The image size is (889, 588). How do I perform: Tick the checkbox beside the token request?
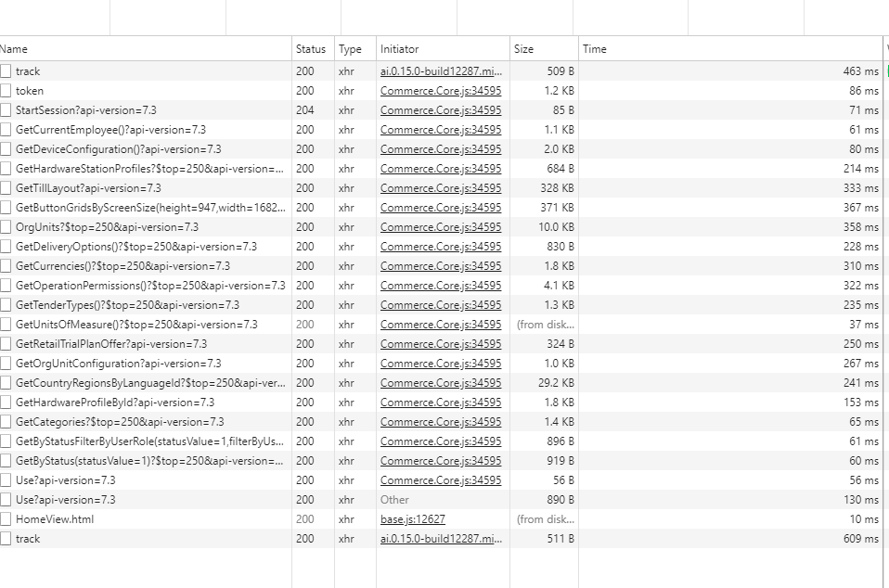[x=6, y=91]
